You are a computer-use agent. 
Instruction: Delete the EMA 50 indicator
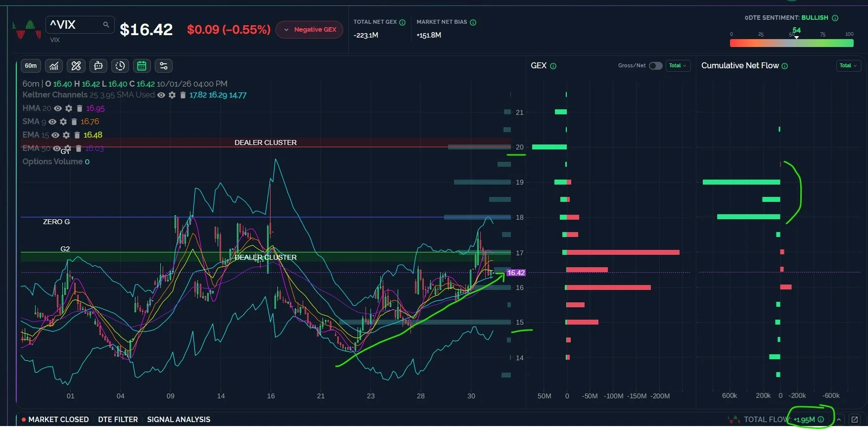click(78, 148)
